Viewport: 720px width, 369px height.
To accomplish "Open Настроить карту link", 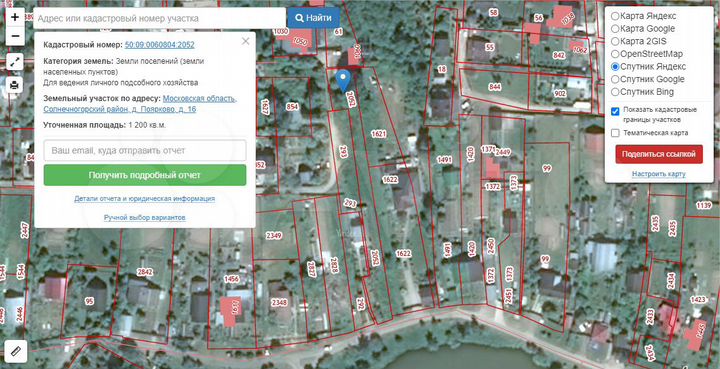I will tap(658, 174).
